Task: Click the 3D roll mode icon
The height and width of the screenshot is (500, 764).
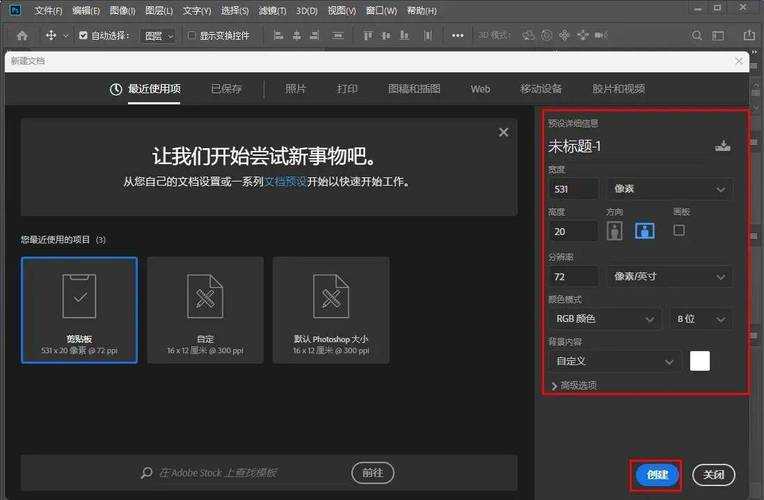Action: [x=547, y=35]
